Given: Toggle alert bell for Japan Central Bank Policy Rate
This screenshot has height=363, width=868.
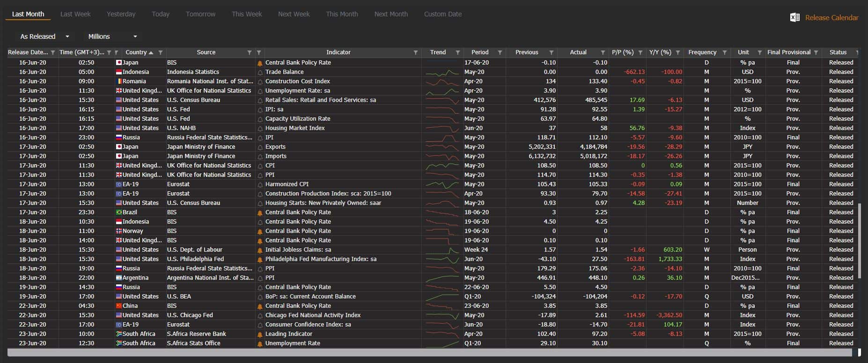Looking at the screenshot, I should pos(260,63).
